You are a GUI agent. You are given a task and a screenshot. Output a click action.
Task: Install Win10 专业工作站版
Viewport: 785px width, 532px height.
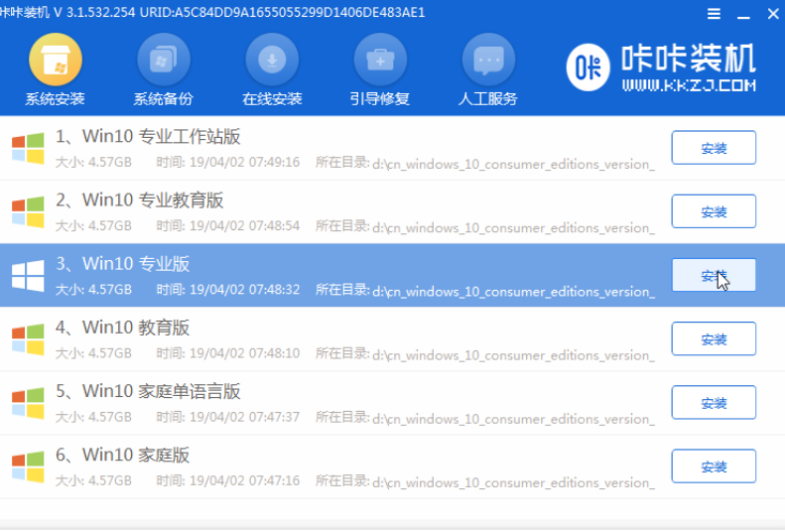click(x=714, y=148)
